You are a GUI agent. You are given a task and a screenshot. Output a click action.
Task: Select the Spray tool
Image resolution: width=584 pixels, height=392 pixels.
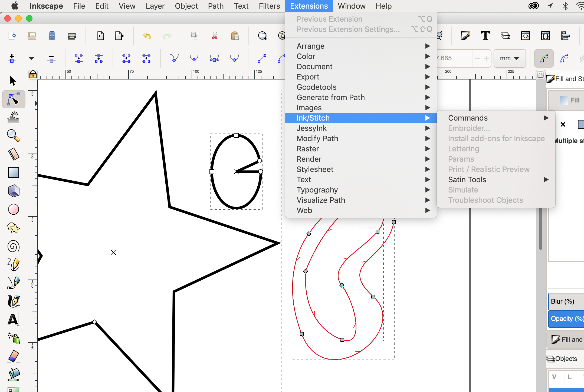[x=14, y=338]
